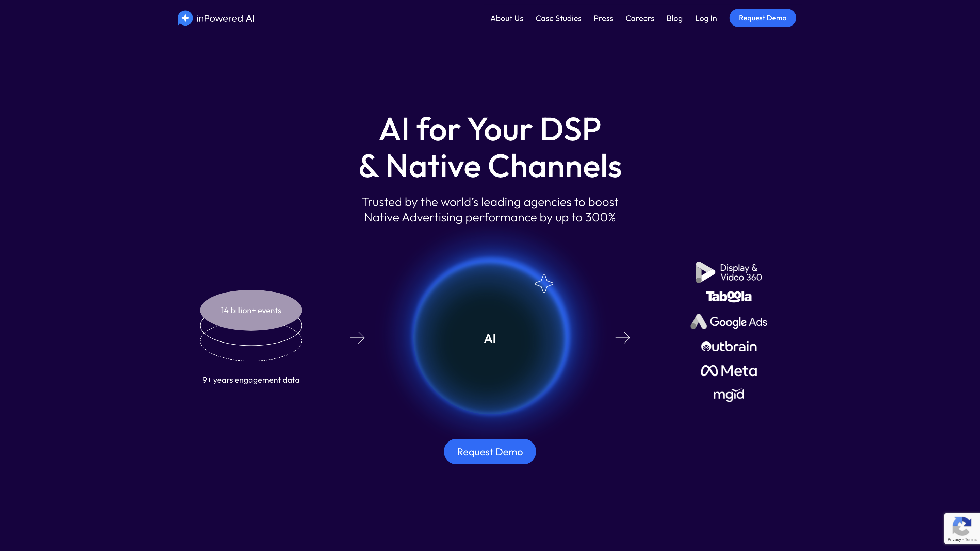
Task: Click the four-point star sparkle icon
Action: pos(544,284)
